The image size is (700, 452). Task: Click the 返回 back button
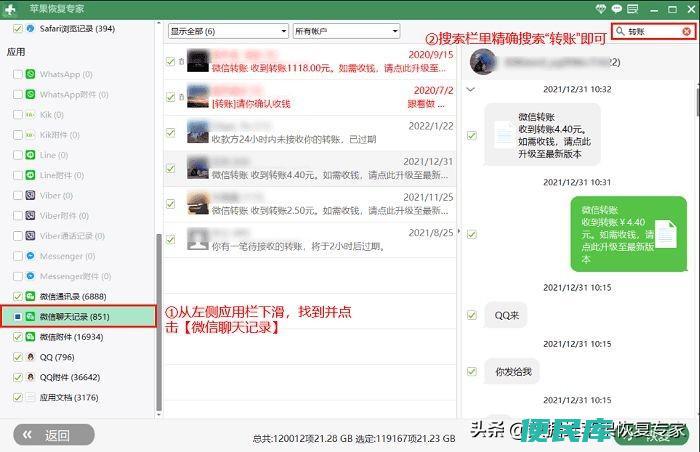click(x=54, y=435)
